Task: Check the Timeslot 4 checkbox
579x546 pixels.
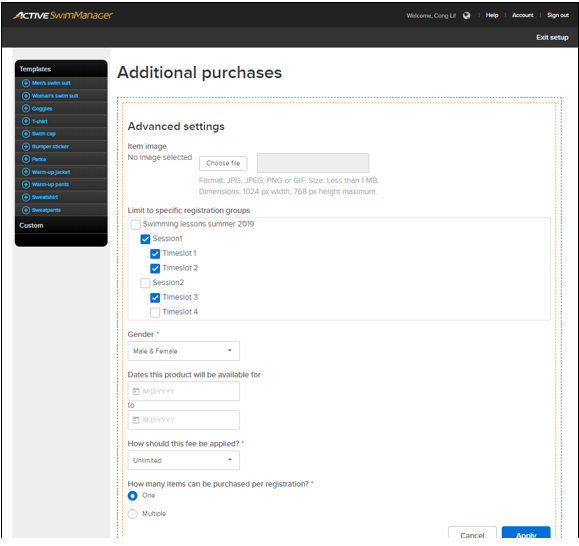Action: pos(155,312)
